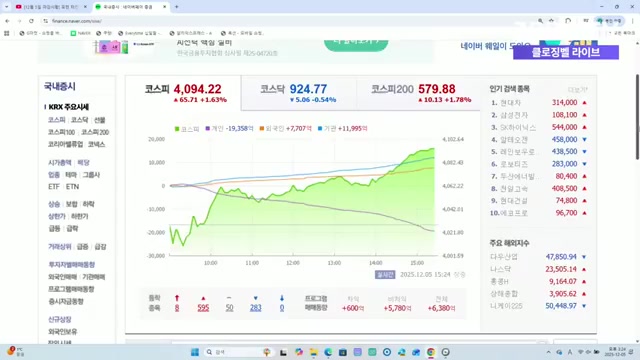Click rising stocks count 595

[x=203, y=308]
